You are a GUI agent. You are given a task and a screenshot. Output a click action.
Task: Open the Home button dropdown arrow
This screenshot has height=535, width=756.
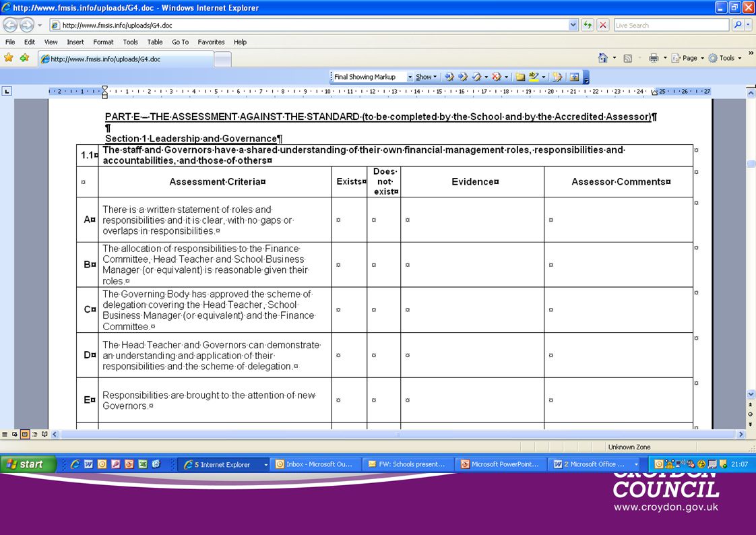[615, 59]
